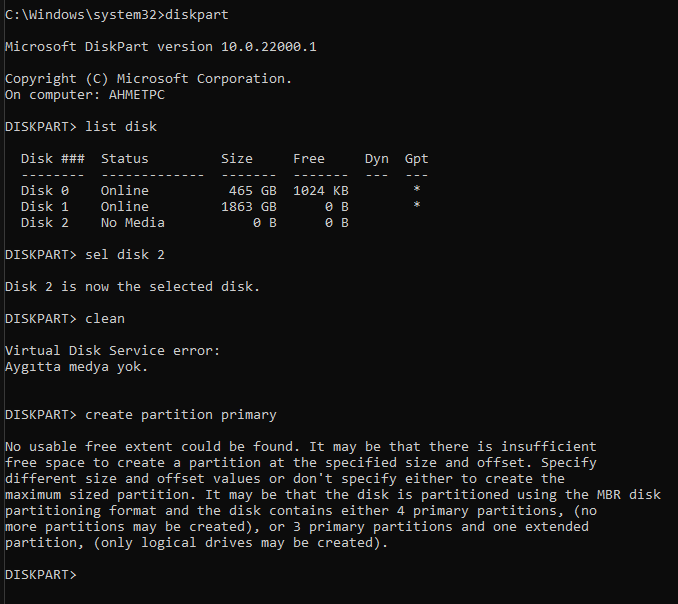This screenshot has width=678, height=604.
Task: Click the 1024 KB free value
Action: coord(320,191)
